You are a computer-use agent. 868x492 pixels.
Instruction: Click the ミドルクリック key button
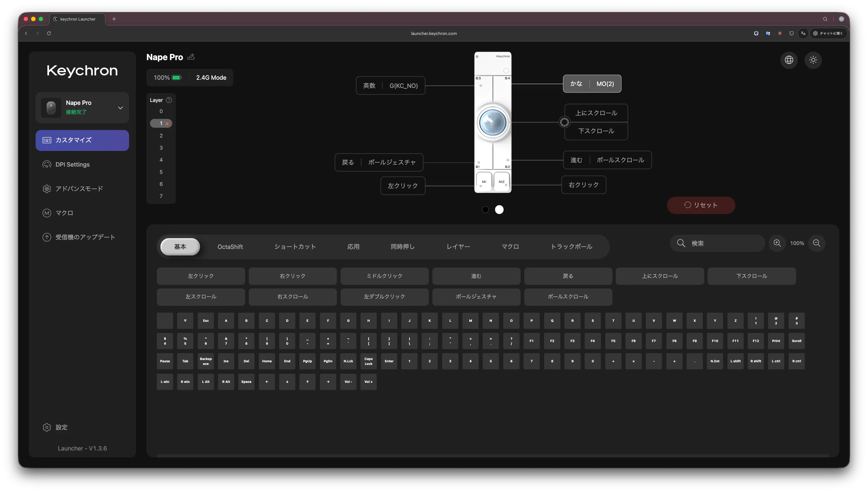[x=384, y=276]
